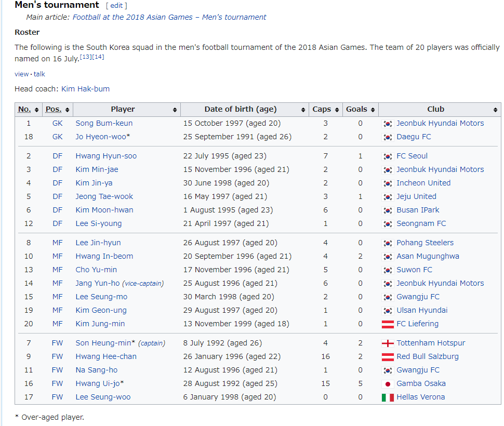504x426 pixels.
Task: Sort table by Player column arrows
Action: (x=175, y=110)
